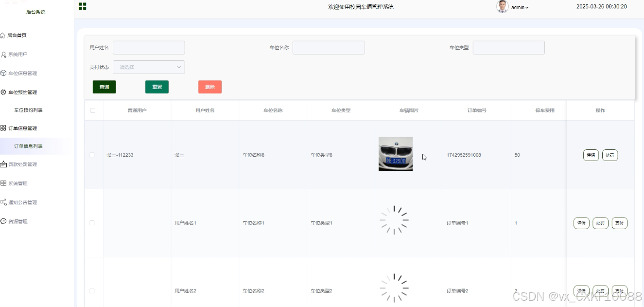Open 系统管理 via its book icon
644x307 pixels.
(x=3, y=183)
